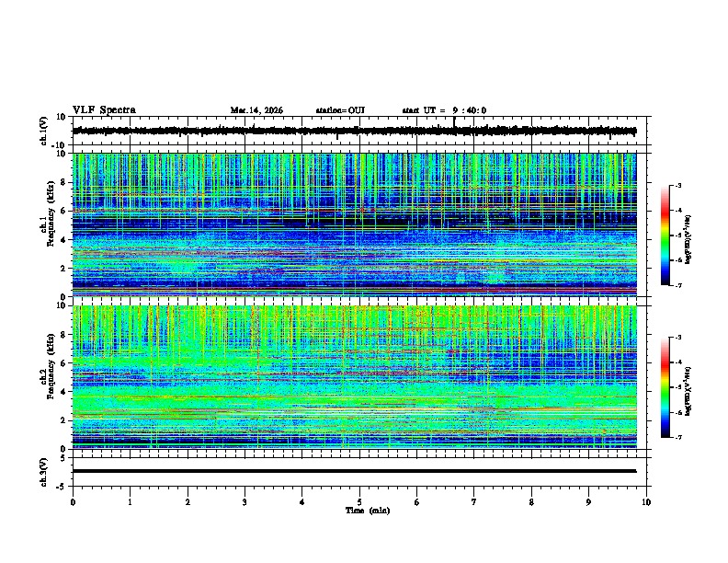Click the "ch.1(V)" axis label
Viewport: 728px width, 563px height.
point(44,131)
